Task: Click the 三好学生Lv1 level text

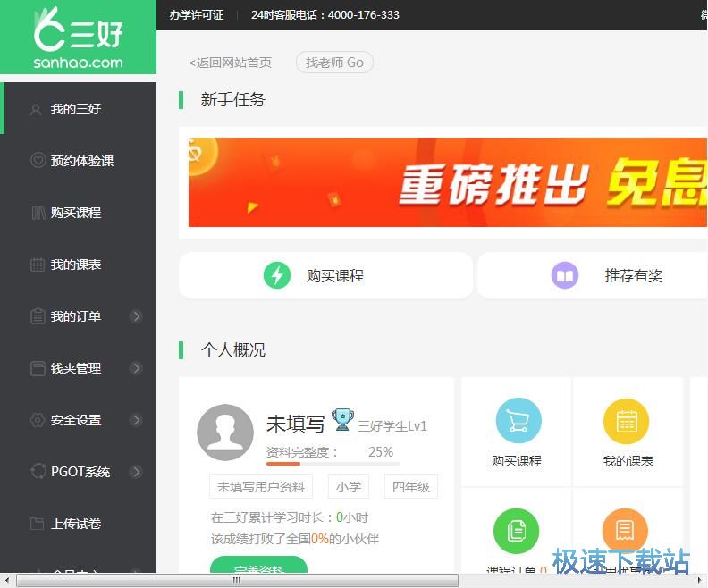Action: click(x=392, y=425)
